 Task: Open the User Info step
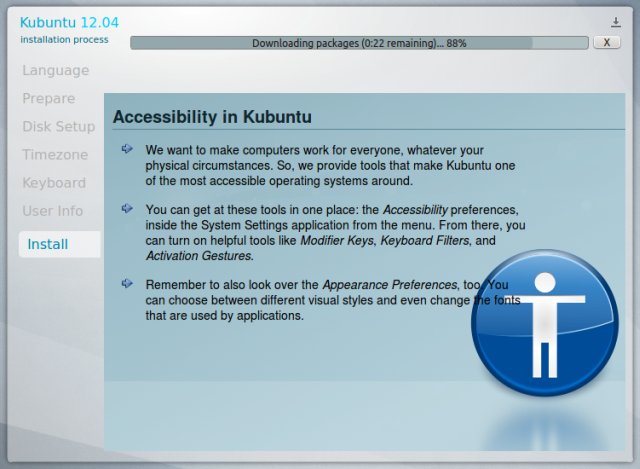[53, 211]
